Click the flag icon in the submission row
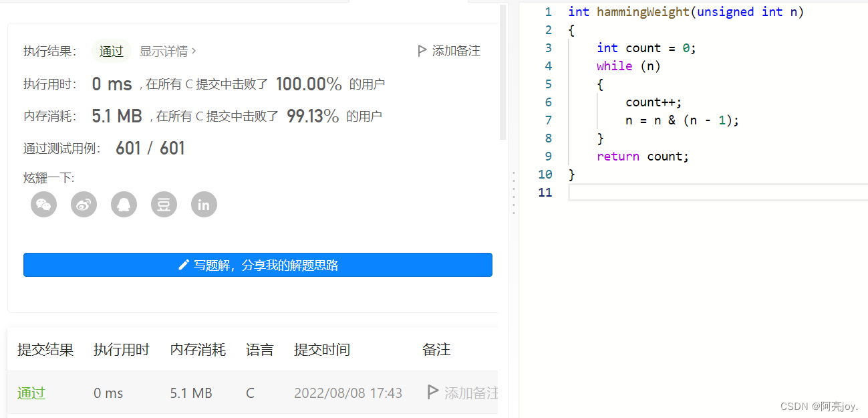 pos(433,393)
